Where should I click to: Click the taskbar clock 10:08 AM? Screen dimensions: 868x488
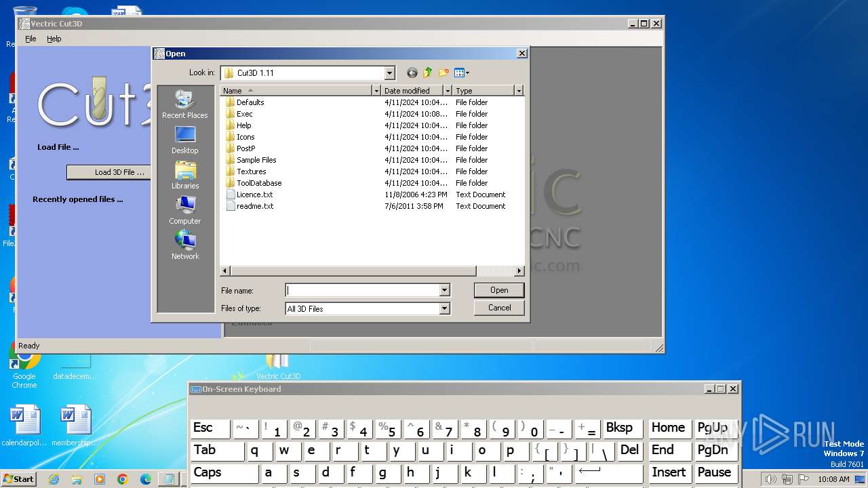point(833,479)
